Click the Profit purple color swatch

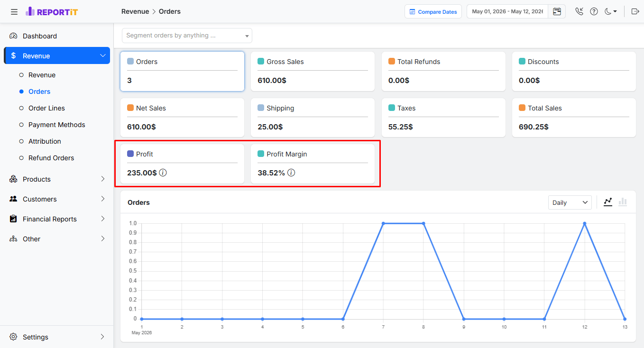[x=130, y=154]
